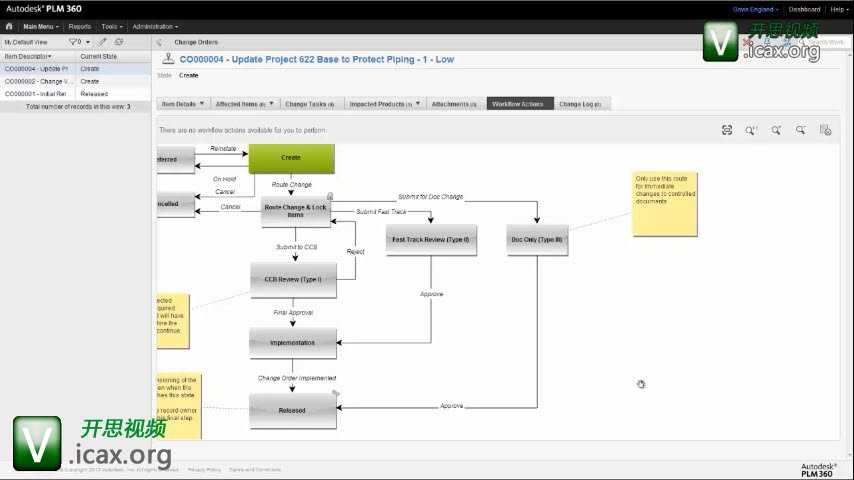Viewport: 854px width, 480px height.
Task: Click the Reject transition label
Action: click(355, 251)
